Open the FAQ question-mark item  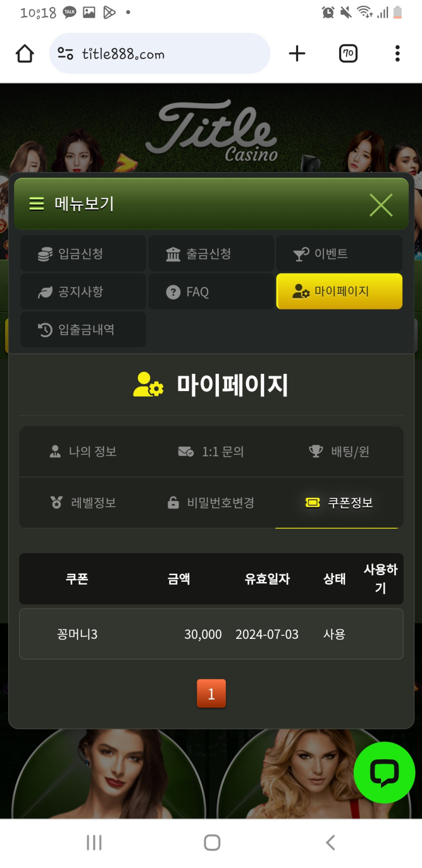211,291
